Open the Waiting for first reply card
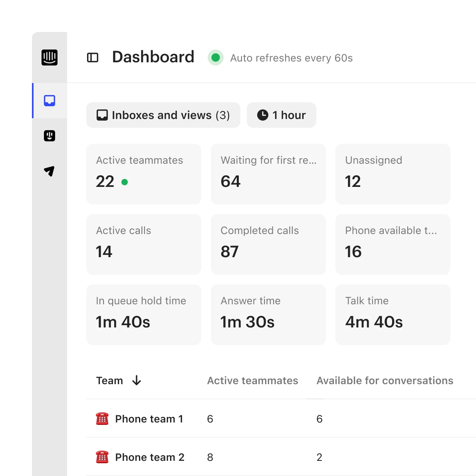This screenshot has width=476, height=476. coord(268,174)
